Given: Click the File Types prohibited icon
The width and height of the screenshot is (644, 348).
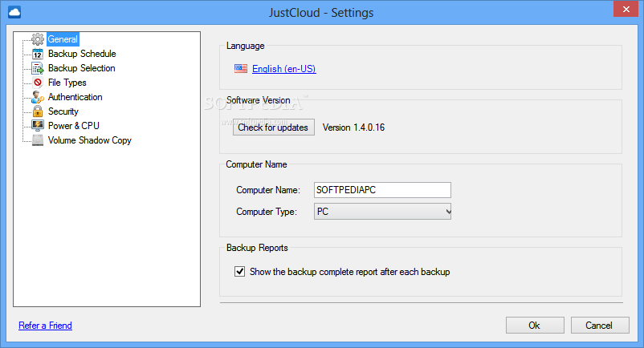Looking at the screenshot, I should 38,83.
